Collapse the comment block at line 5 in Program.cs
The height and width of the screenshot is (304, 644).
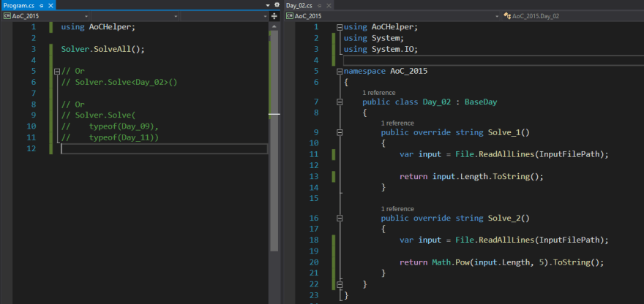click(x=57, y=71)
